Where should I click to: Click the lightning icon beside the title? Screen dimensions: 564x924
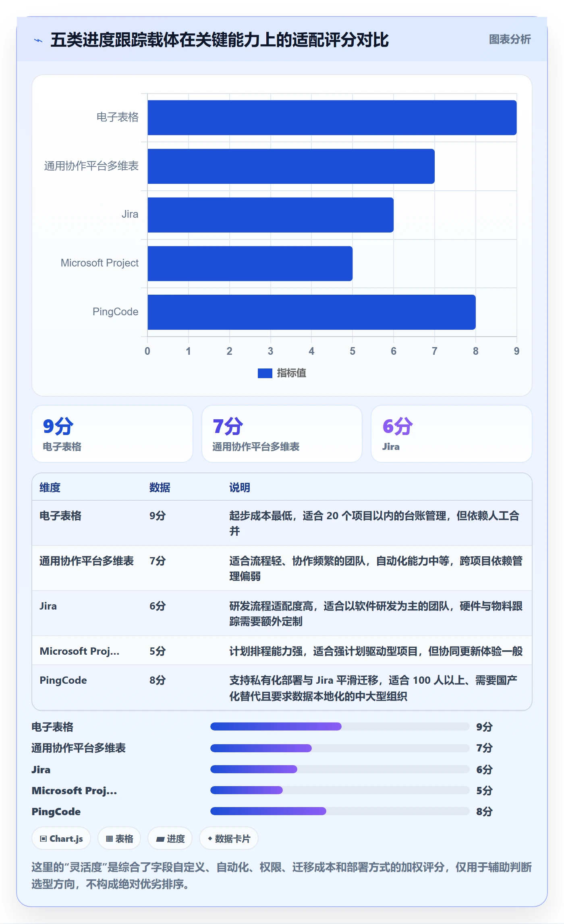point(38,40)
